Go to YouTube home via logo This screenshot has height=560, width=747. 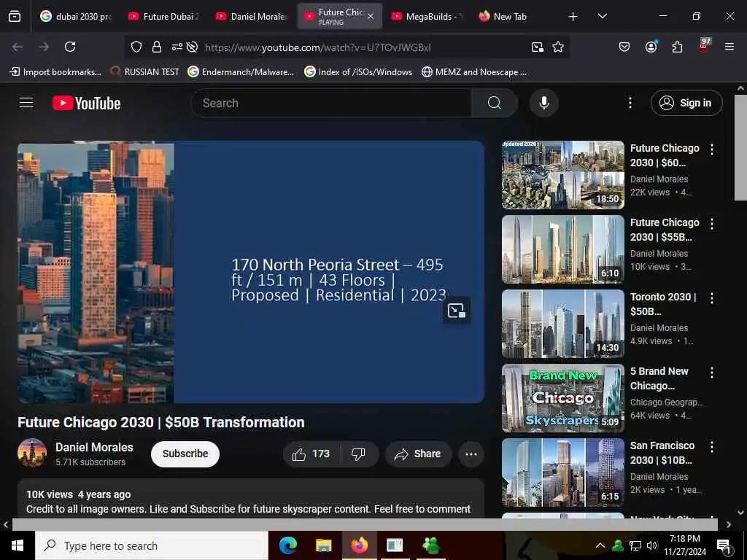(86, 103)
